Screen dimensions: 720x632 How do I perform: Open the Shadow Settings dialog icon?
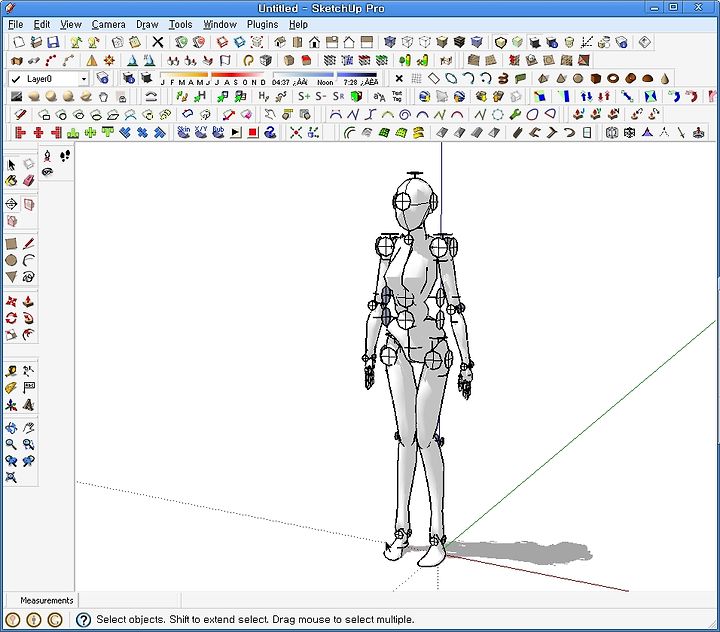click(x=129, y=78)
